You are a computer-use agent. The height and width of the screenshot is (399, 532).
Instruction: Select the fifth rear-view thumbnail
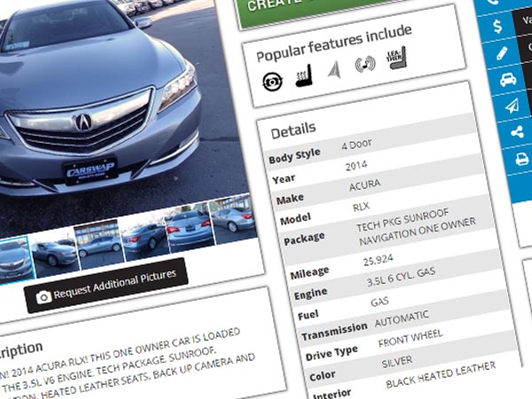point(190,228)
